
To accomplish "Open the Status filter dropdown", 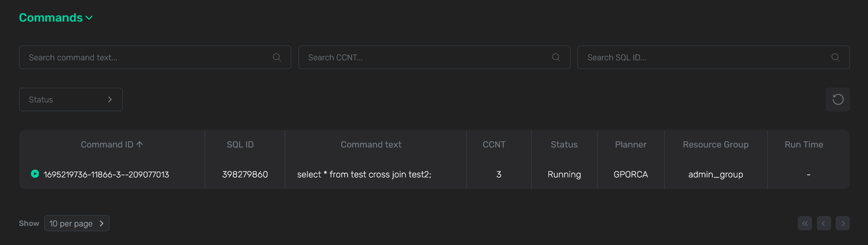I will pos(71,99).
